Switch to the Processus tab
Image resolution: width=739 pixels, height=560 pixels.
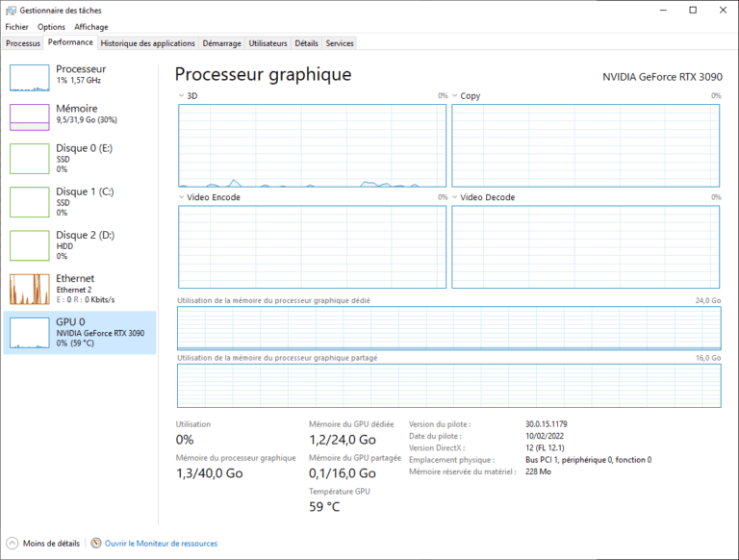[23, 43]
